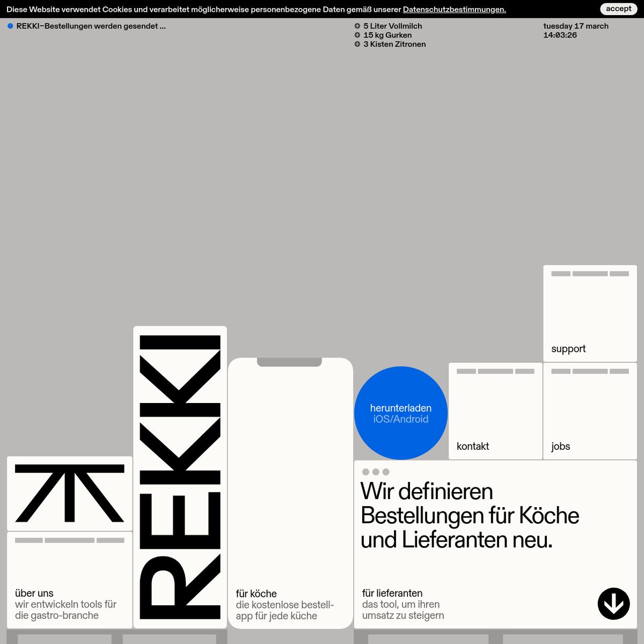This screenshot has height=644, width=644.
Task: Open the kontakt tile
Action: point(495,411)
